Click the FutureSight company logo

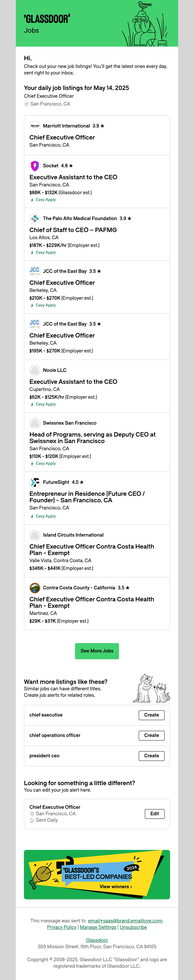click(x=35, y=482)
